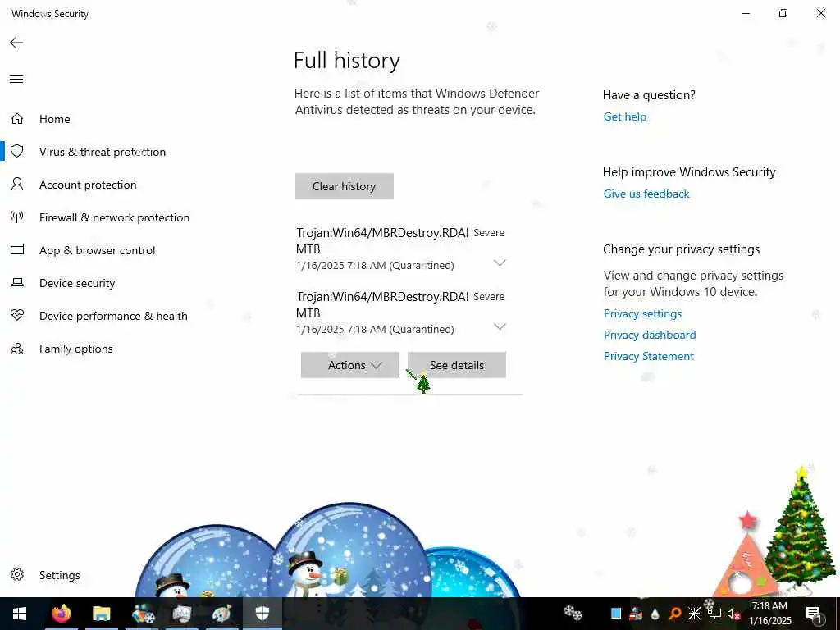Go back using the back arrow
This screenshot has height=630, width=840.
[x=16, y=43]
